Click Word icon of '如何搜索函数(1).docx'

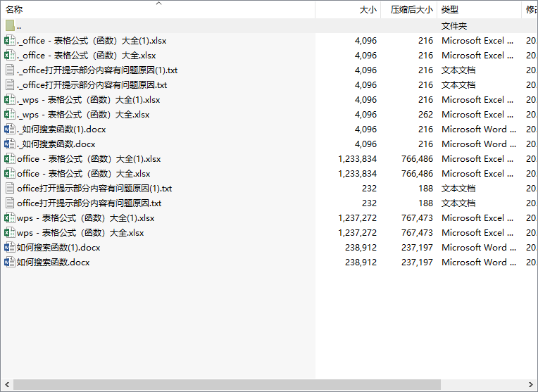click(10, 247)
